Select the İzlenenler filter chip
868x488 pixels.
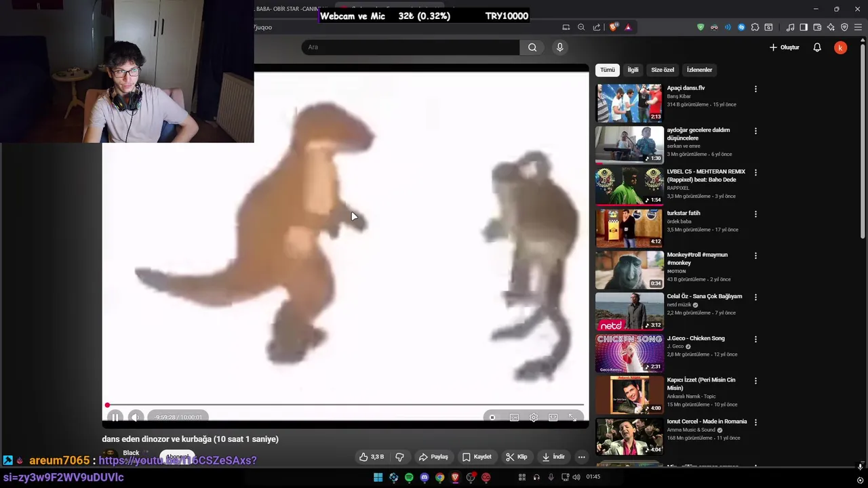699,70
